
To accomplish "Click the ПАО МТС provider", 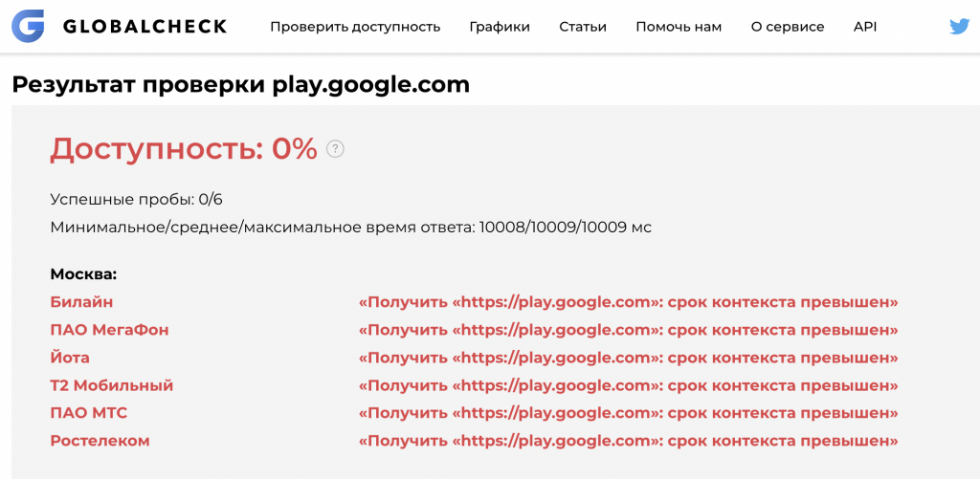I will point(88,413).
